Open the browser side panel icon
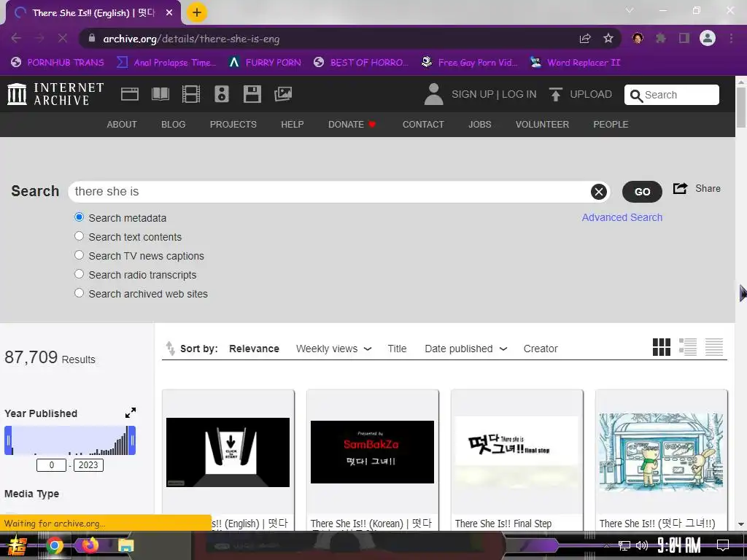The height and width of the screenshot is (560, 747). (684, 38)
